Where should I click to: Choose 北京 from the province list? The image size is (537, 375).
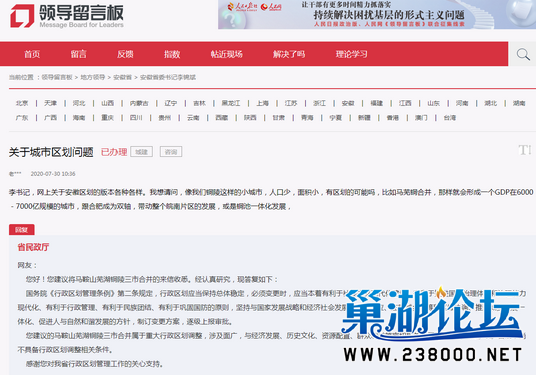pyautogui.click(x=22, y=103)
